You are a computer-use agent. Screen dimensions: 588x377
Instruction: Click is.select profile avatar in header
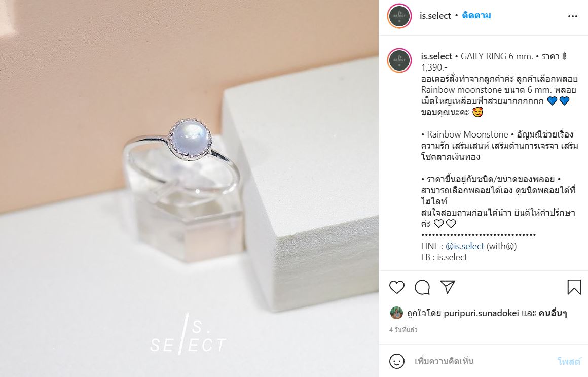tap(399, 16)
